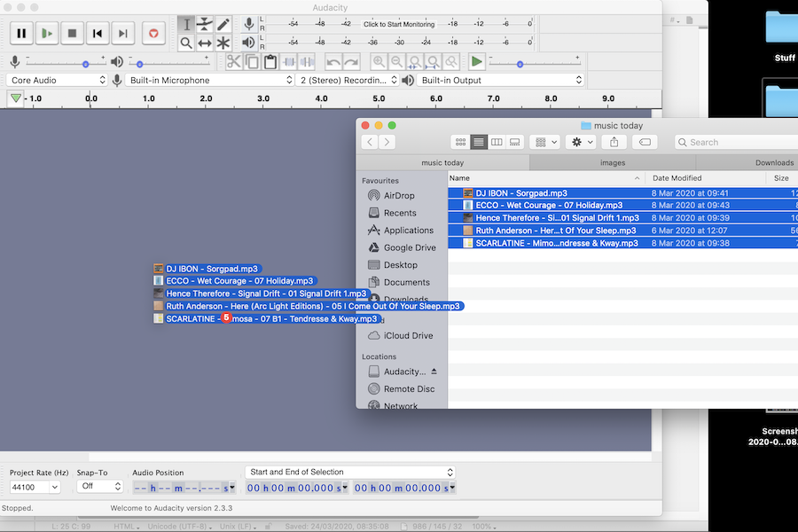This screenshot has width=798, height=532.
Task: Click Play-at-speed green button
Action: pos(477,62)
